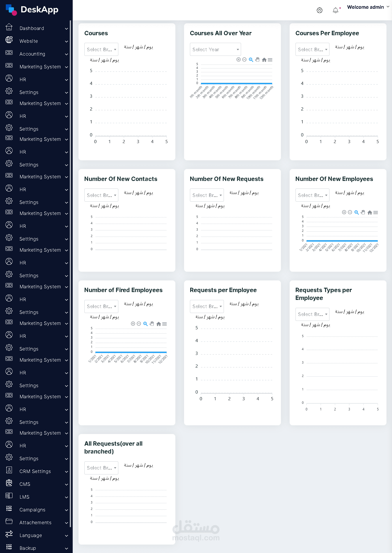Viewport: 392px width, 553px height.
Task: Open the Select Branch dropdown in the Courses card
Action: (x=101, y=49)
